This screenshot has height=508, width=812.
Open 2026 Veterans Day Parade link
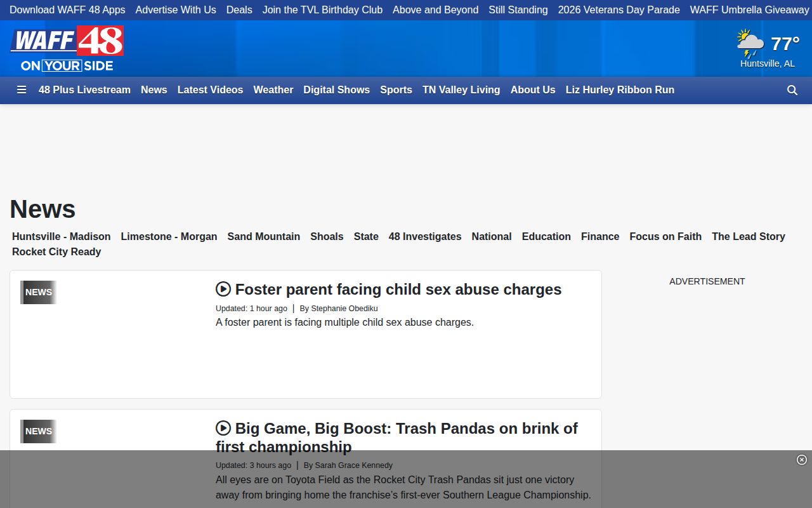pyautogui.click(x=619, y=10)
